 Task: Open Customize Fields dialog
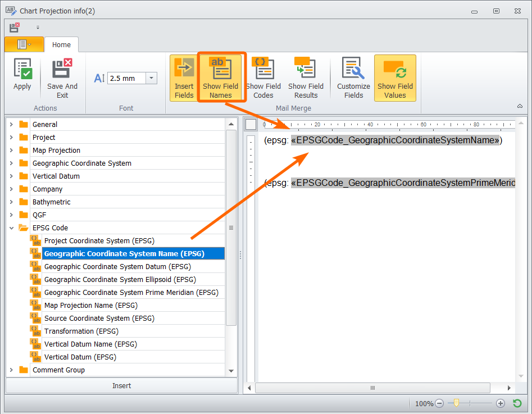click(353, 79)
